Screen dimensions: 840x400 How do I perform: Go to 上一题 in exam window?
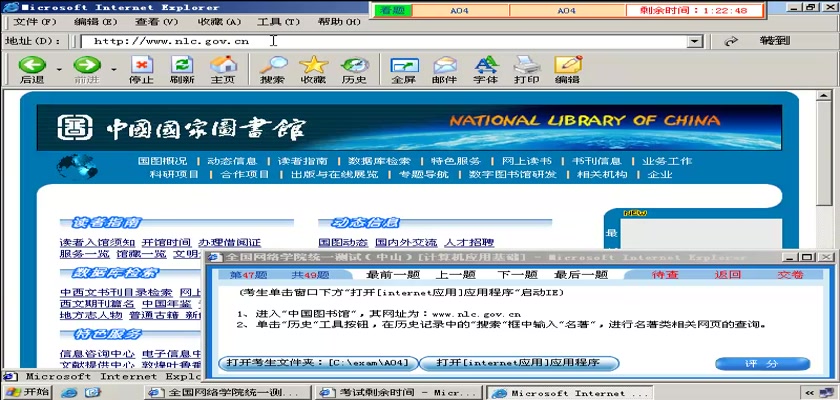pyautogui.click(x=455, y=275)
